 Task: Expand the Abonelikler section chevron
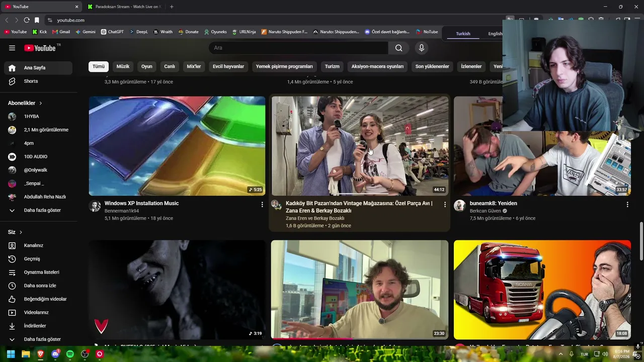point(41,103)
